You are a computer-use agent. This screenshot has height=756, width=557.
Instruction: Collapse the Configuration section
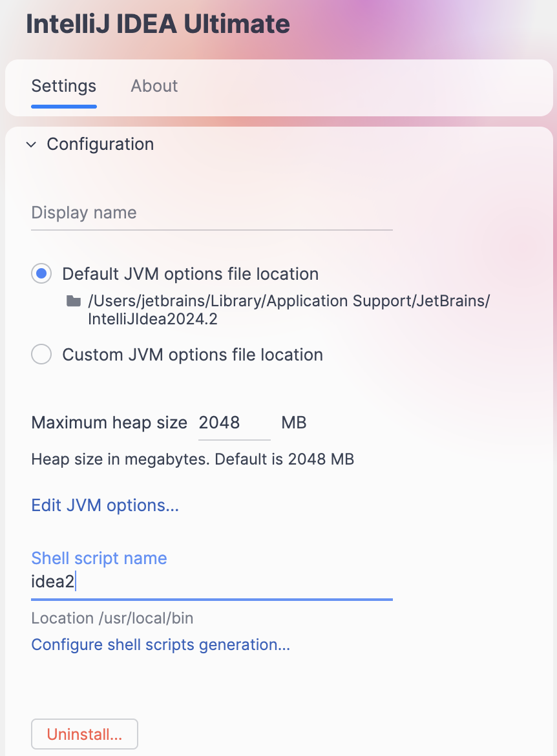tap(30, 144)
